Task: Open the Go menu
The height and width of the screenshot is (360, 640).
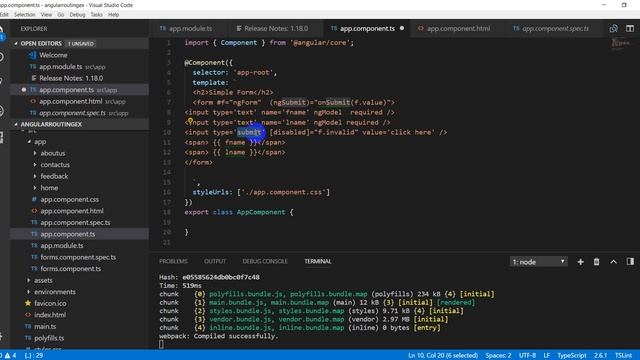Action: pos(61,15)
